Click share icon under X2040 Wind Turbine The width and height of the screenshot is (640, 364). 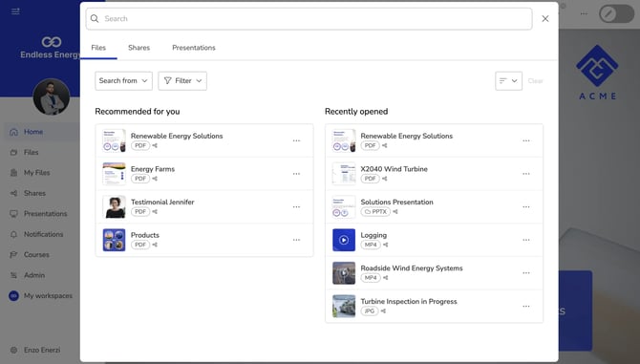385,179
